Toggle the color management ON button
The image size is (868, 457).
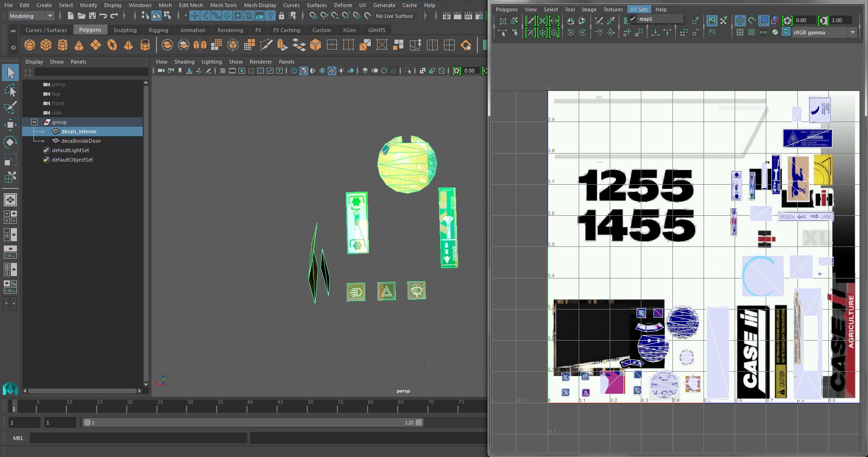coord(786,32)
